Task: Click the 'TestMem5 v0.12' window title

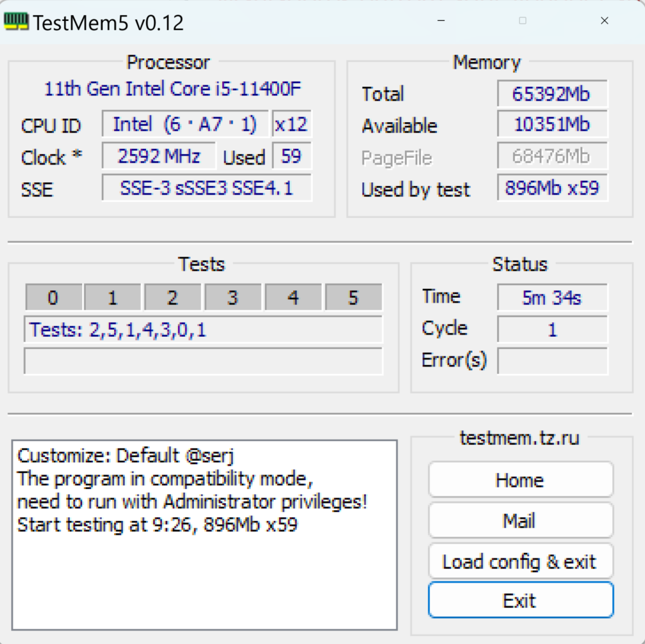Action: click(x=108, y=23)
